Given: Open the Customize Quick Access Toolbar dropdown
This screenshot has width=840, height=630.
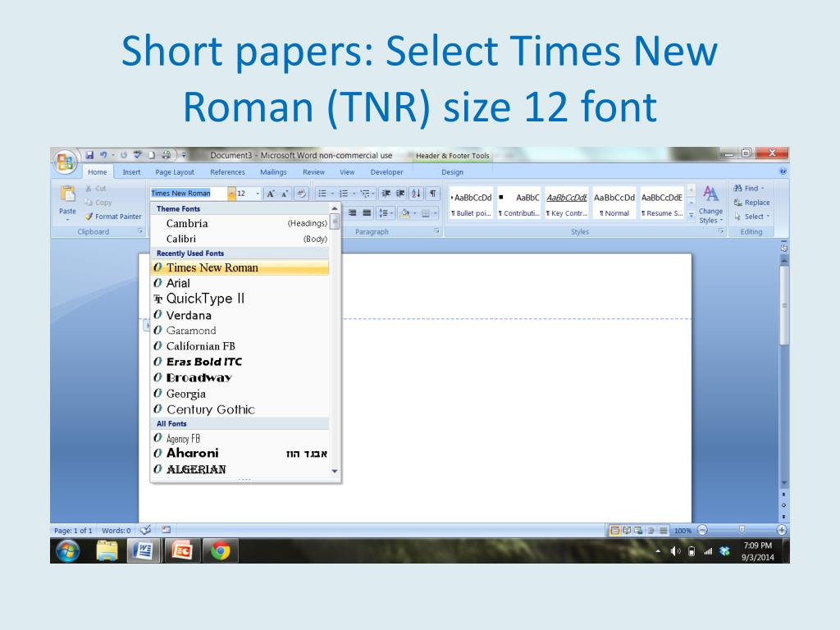Looking at the screenshot, I should point(184,155).
